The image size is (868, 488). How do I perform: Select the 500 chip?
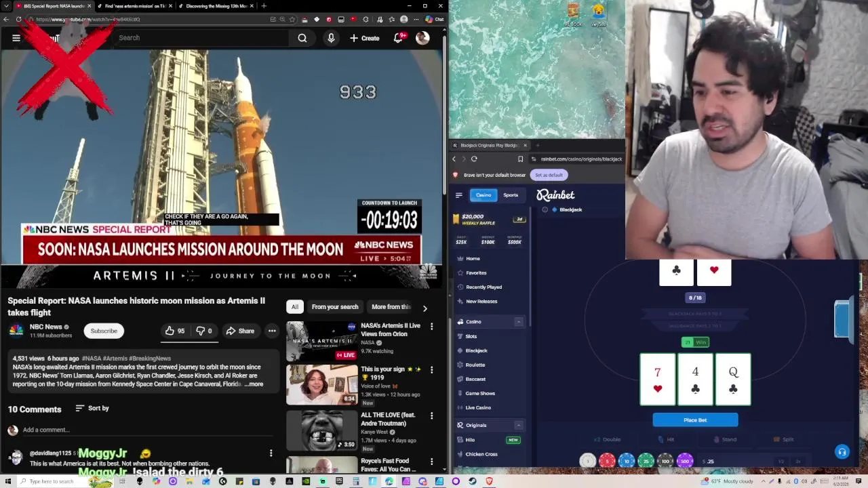coord(685,461)
